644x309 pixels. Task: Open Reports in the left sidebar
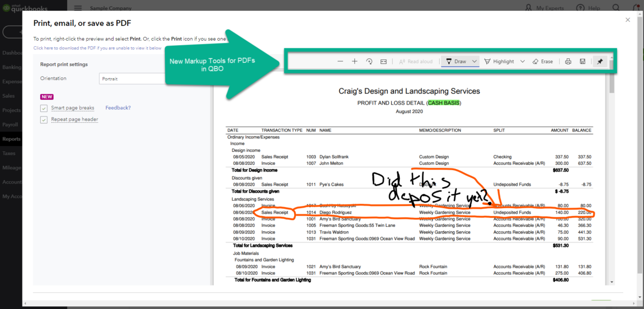[11, 139]
